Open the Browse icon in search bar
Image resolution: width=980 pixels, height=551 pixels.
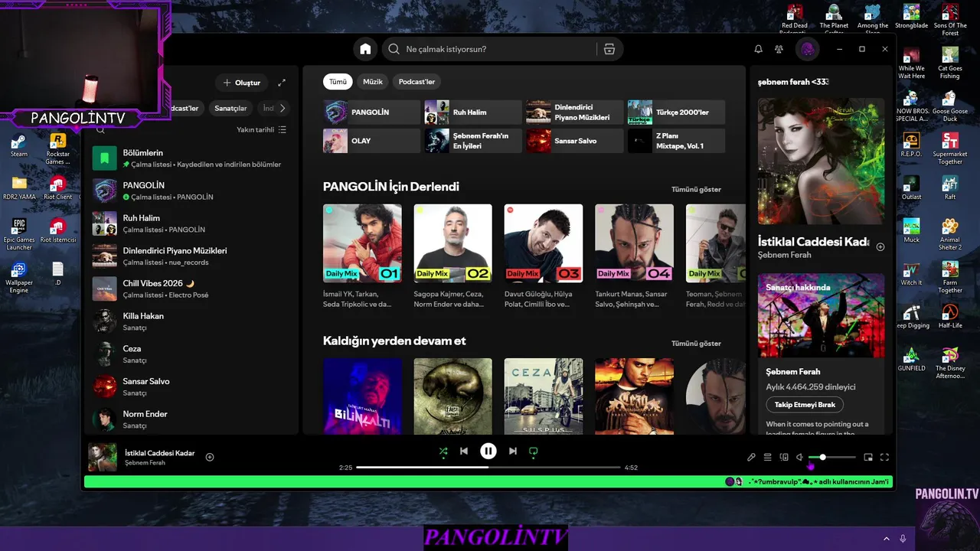[x=609, y=49]
